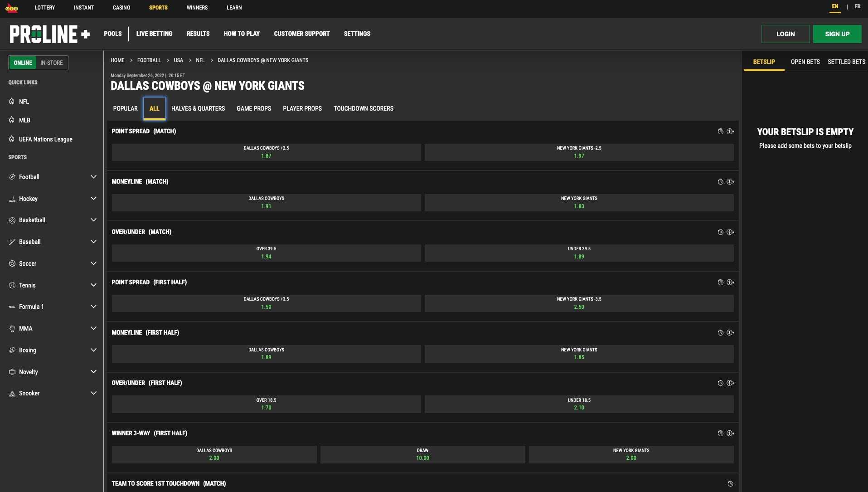This screenshot has width=868, height=492.
Task: Click the NFL breadcrumb link
Action: 200,60
